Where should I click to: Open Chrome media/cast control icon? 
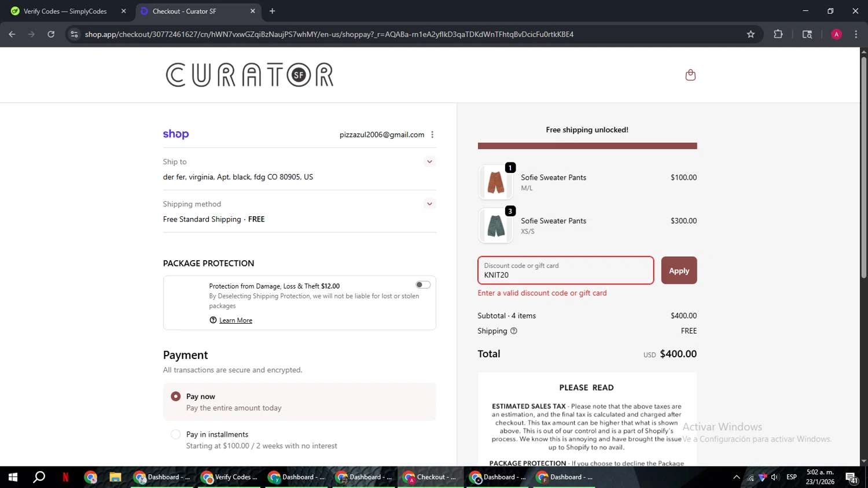coord(807,34)
